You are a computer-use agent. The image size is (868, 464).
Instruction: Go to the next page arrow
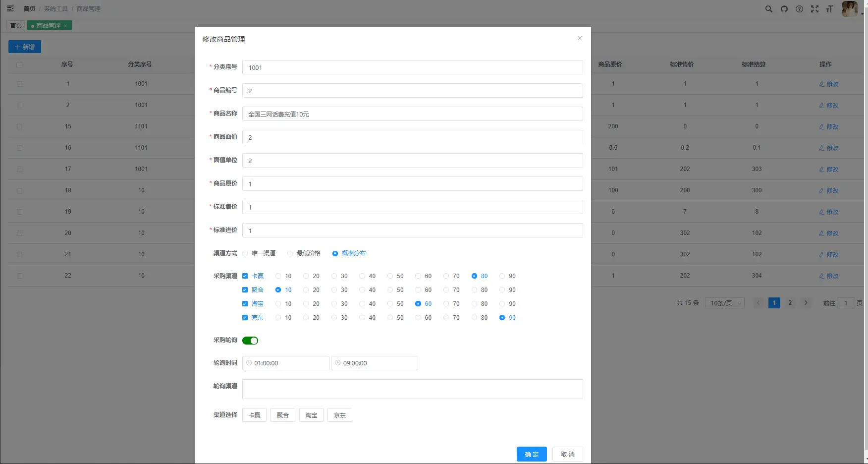pyautogui.click(x=806, y=303)
